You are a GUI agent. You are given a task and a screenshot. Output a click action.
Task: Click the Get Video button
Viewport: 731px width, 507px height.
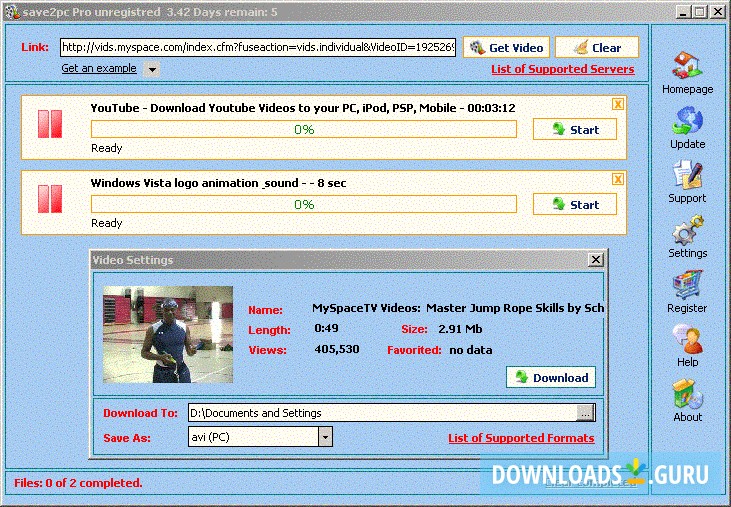tap(506, 48)
